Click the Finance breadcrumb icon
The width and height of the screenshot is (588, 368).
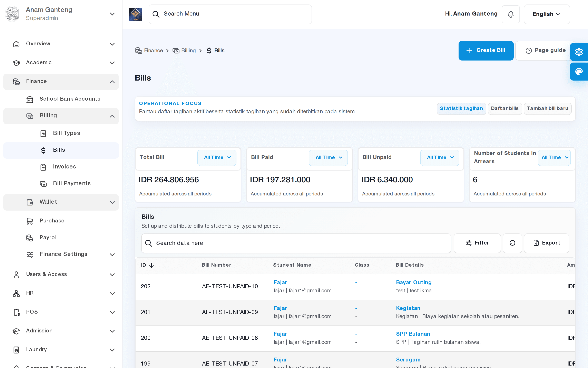click(x=139, y=51)
